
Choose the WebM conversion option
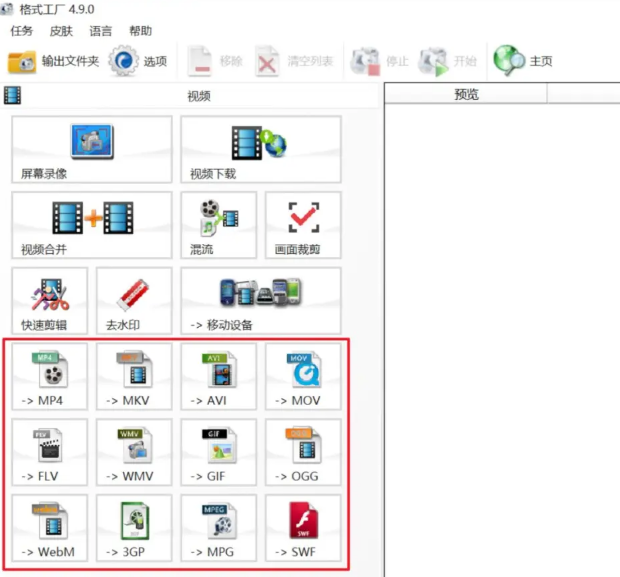click(50, 528)
